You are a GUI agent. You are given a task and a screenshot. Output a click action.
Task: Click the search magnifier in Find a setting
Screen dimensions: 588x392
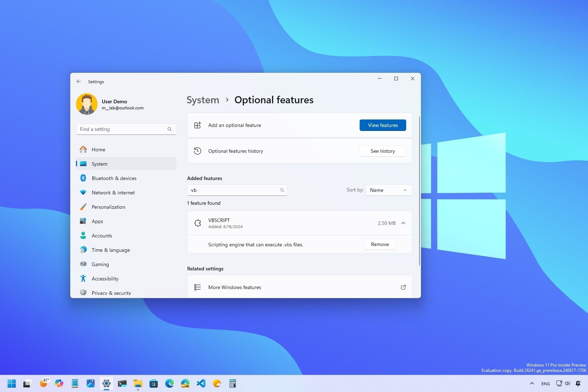(x=170, y=129)
